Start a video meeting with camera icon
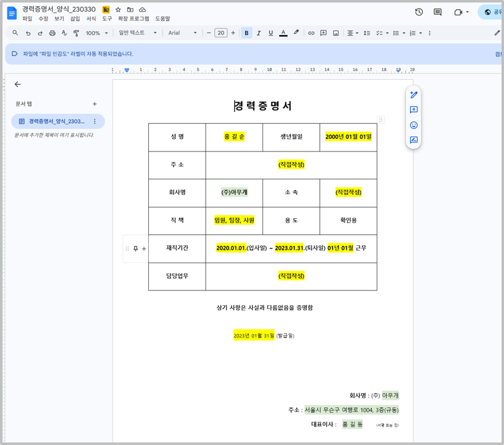Image resolution: width=504 pixels, height=445 pixels. pos(458,12)
